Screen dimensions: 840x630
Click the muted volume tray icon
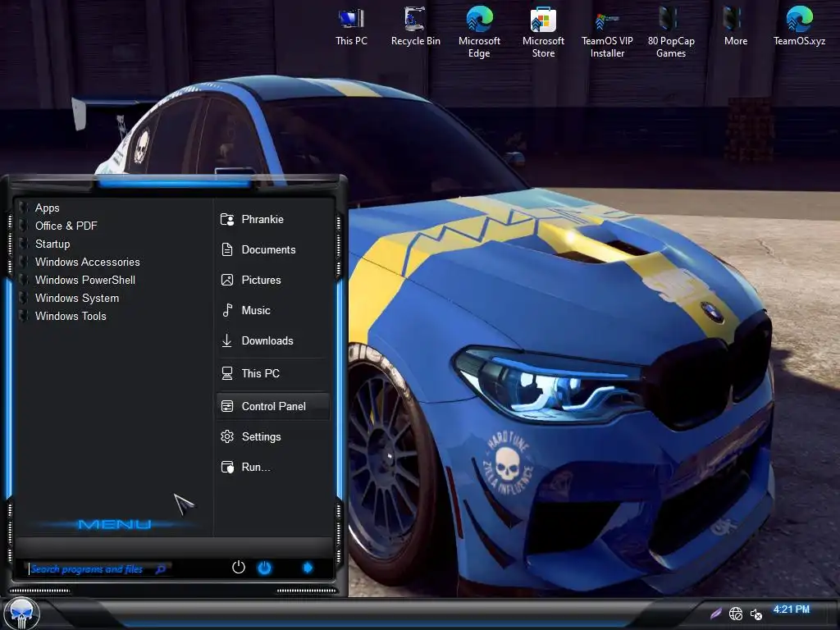pos(756,614)
